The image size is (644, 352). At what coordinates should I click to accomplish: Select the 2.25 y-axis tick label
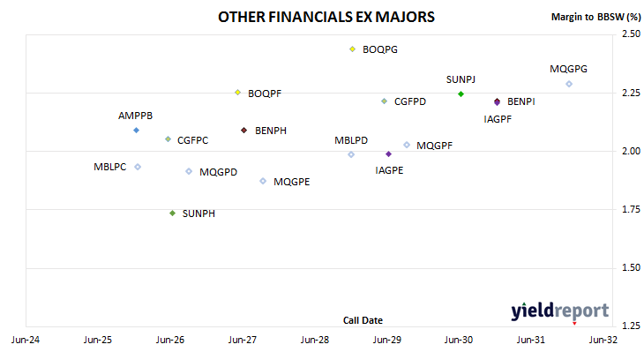click(x=632, y=93)
